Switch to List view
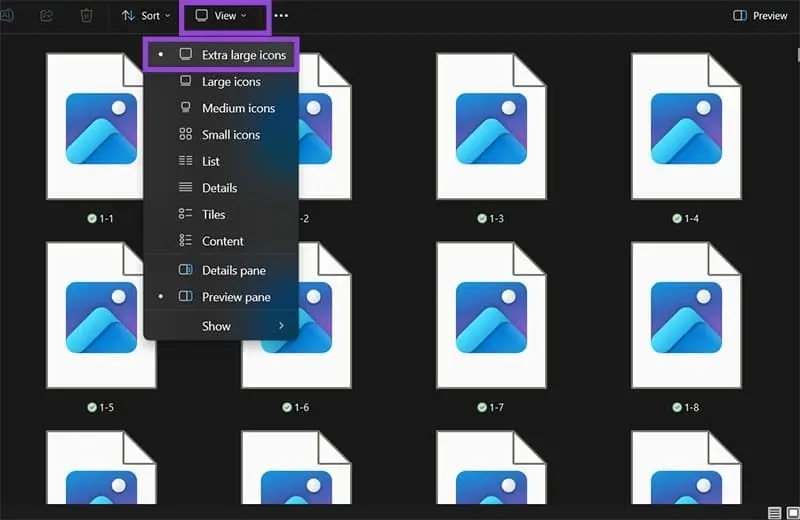Viewport: 800px width, 520px height. point(221,161)
